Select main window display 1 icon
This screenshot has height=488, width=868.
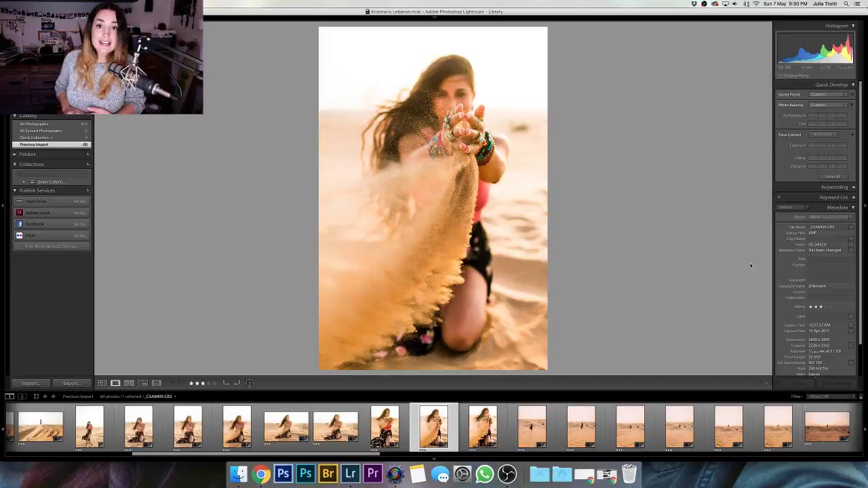tap(9, 396)
